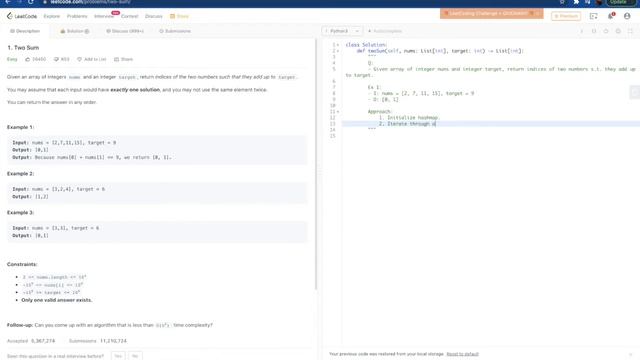Bookmark this page with the star icon
This screenshot has height=360, width=640.
point(562,2)
